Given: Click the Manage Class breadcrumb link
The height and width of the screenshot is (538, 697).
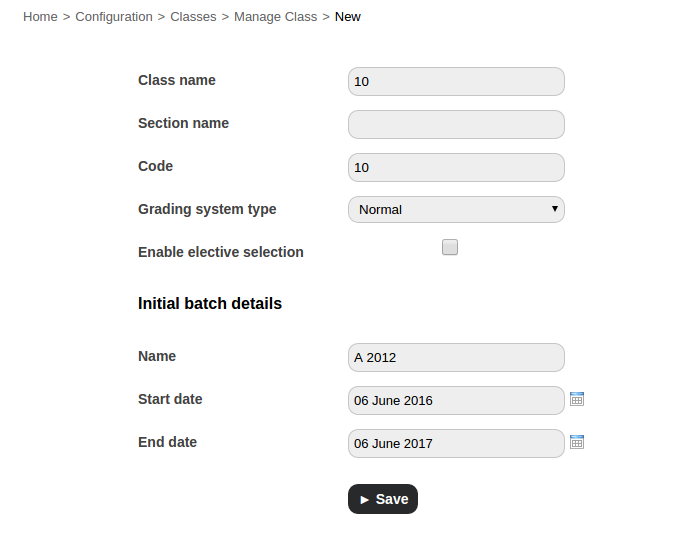Looking at the screenshot, I should tap(275, 17).
